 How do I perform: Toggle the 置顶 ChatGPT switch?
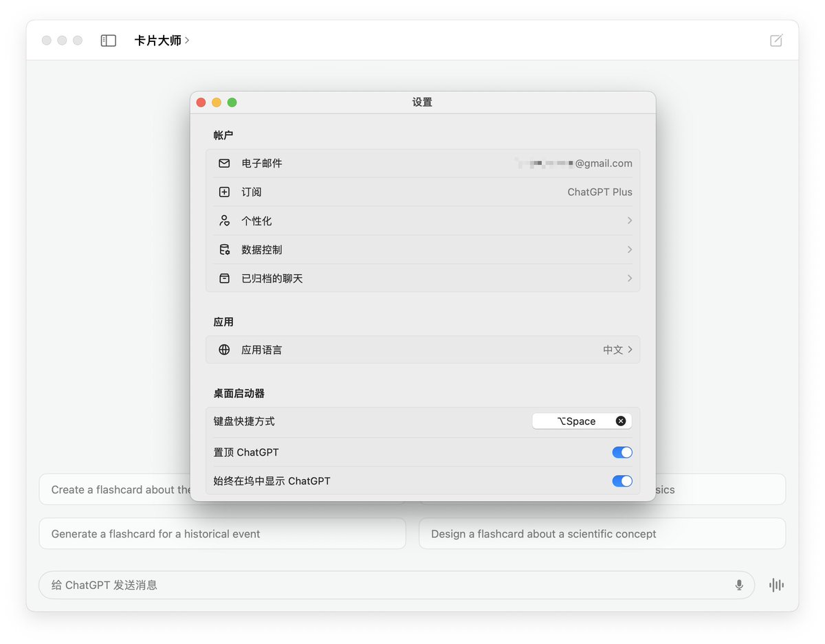pos(622,452)
